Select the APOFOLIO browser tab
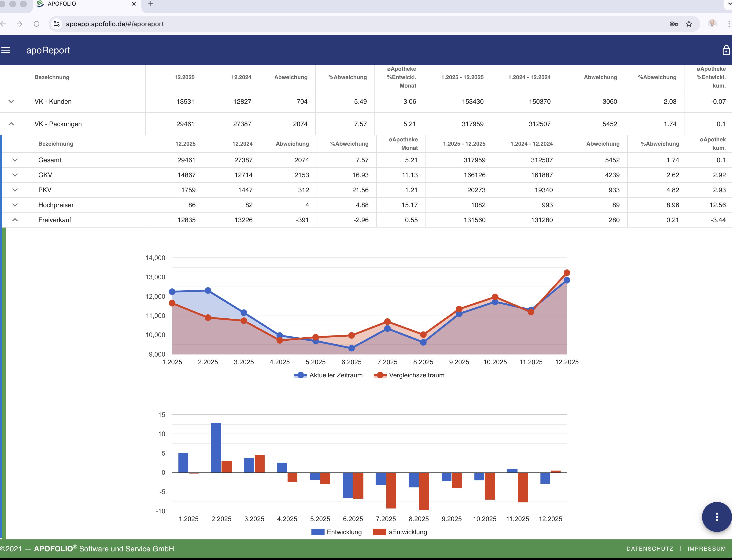 (62, 4)
